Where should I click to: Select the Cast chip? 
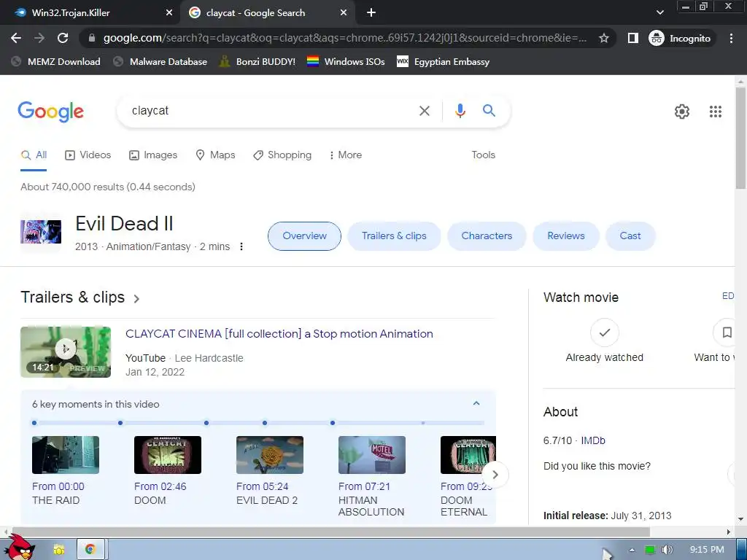(x=630, y=236)
